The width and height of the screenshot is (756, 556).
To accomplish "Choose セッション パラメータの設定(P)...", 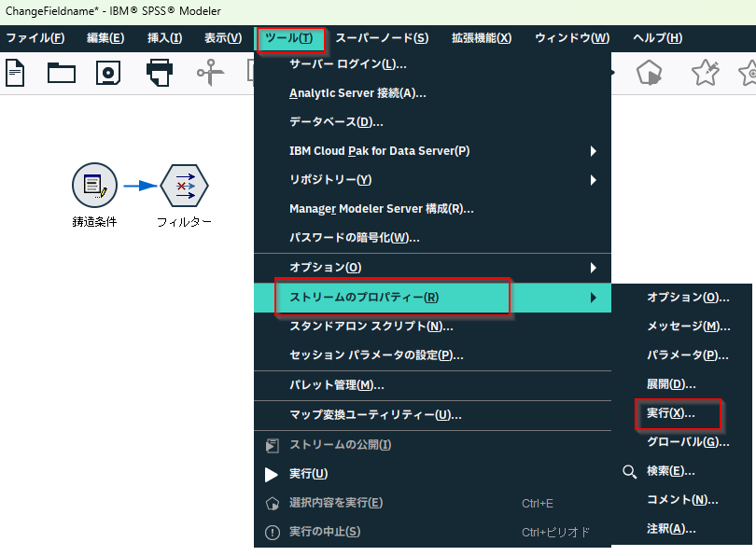I will point(432,355).
